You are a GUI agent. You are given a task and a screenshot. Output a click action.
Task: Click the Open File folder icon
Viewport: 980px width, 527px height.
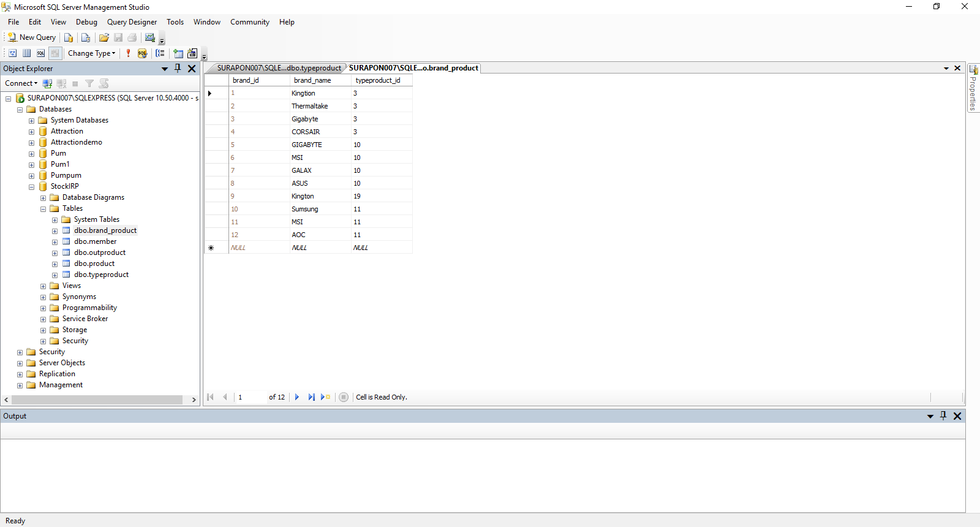104,37
